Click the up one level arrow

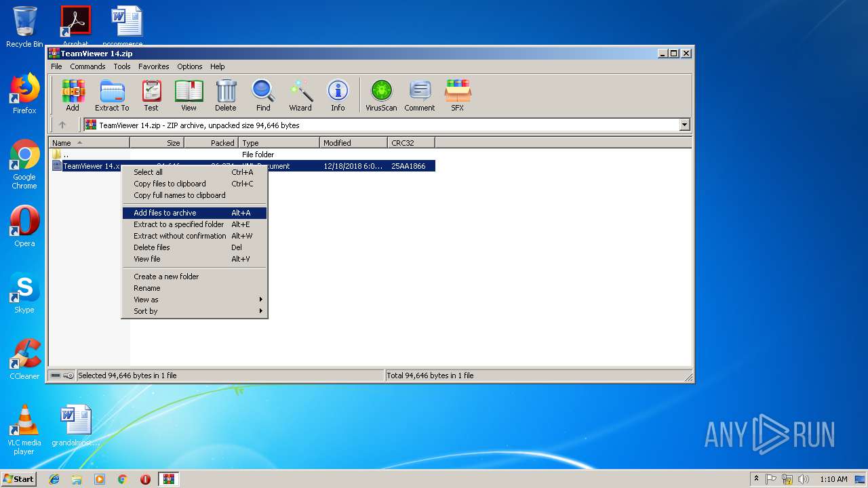(x=62, y=125)
